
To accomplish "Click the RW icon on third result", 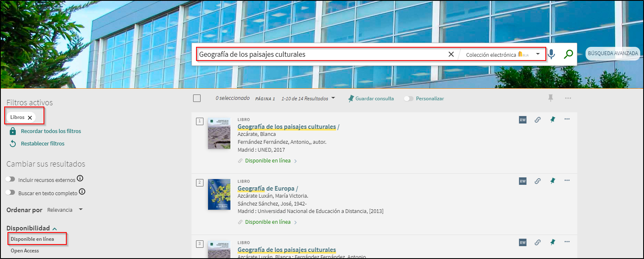I will tap(523, 242).
